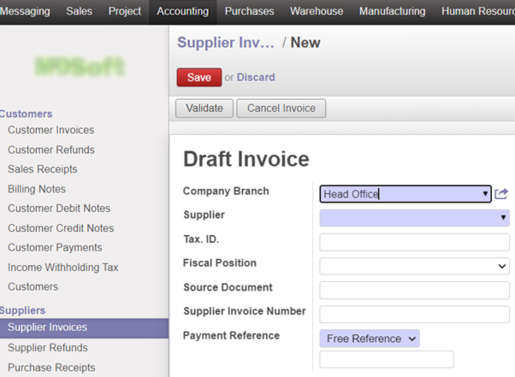Click the Validate button
515x377 pixels.
(x=204, y=108)
